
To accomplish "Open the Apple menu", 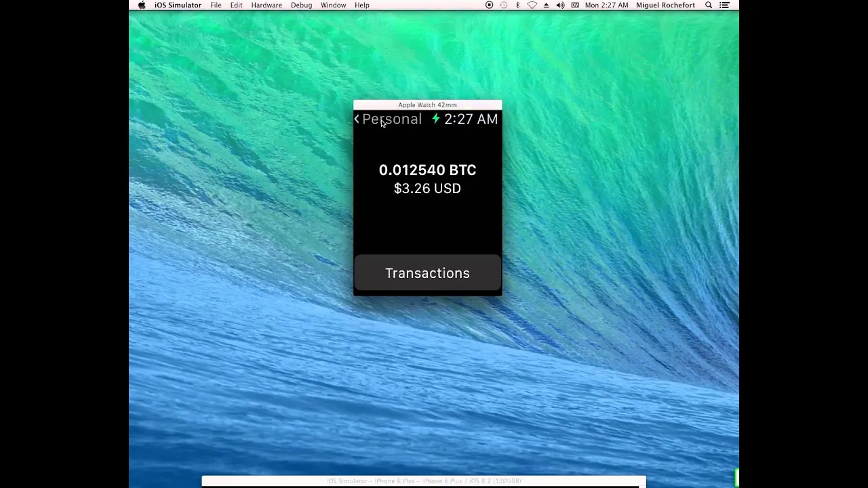I will point(142,5).
